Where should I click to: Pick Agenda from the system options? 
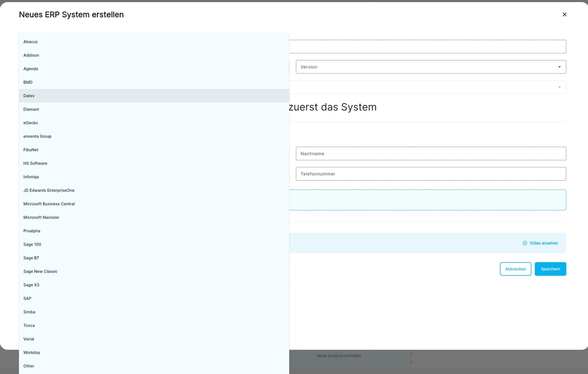[154, 69]
